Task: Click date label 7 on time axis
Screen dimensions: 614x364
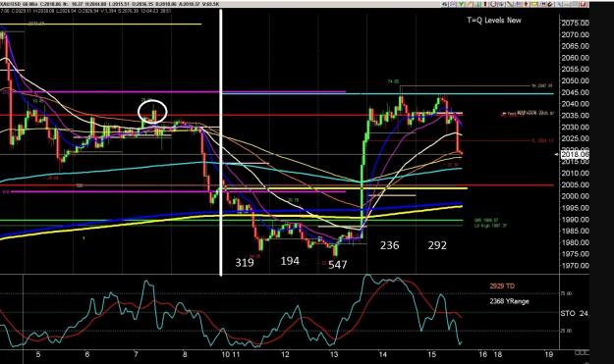Action: coord(136,354)
